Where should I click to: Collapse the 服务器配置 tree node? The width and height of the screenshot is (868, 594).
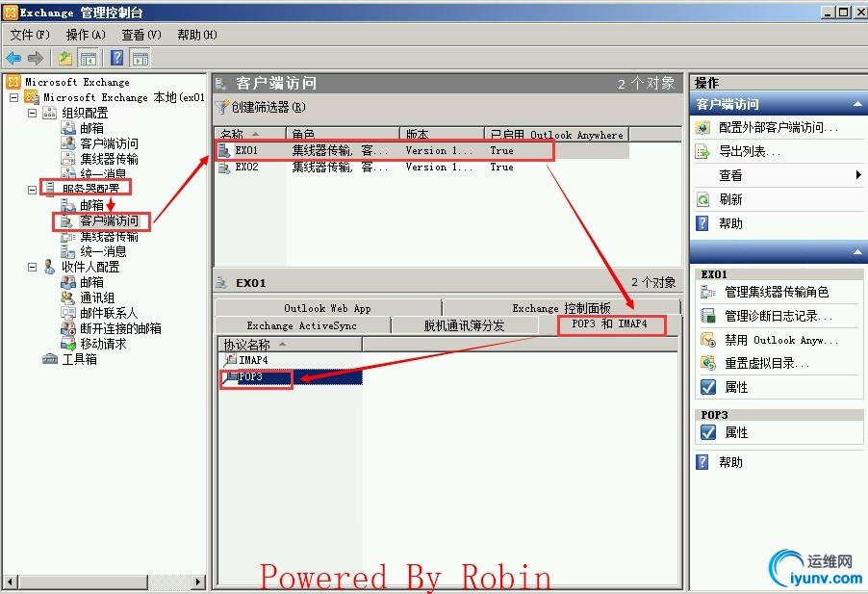32,190
